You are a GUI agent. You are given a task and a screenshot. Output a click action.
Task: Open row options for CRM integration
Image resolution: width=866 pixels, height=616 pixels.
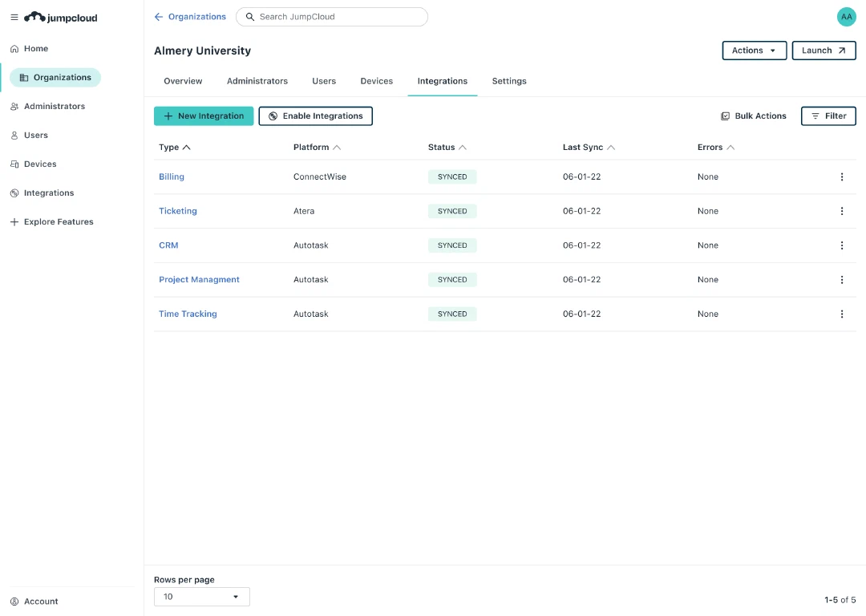[842, 245]
